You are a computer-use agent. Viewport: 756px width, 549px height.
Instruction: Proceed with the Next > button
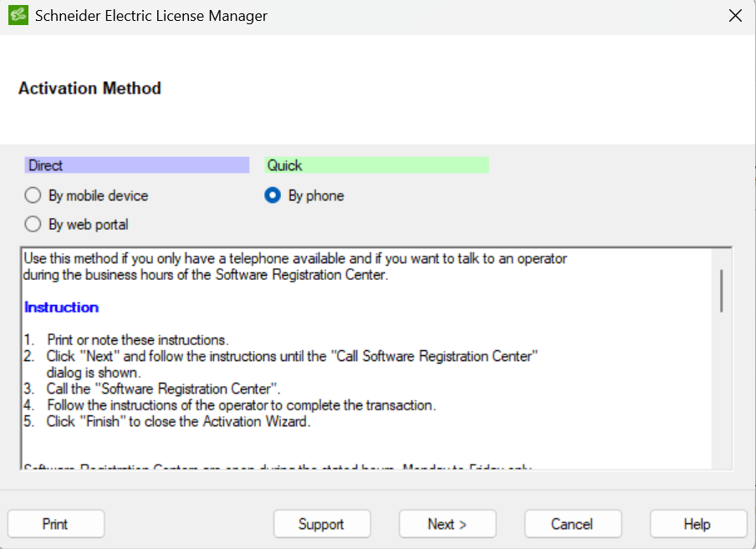point(447,524)
